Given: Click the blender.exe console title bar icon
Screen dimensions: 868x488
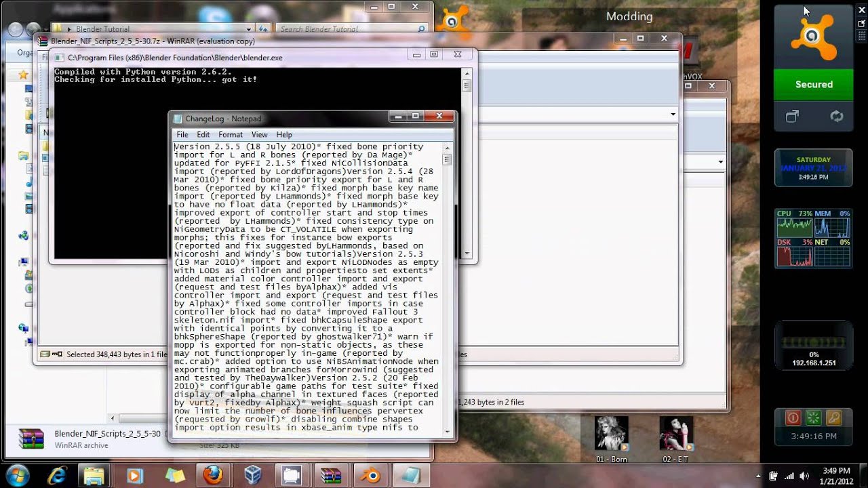Looking at the screenshot, I should (60, 58).
